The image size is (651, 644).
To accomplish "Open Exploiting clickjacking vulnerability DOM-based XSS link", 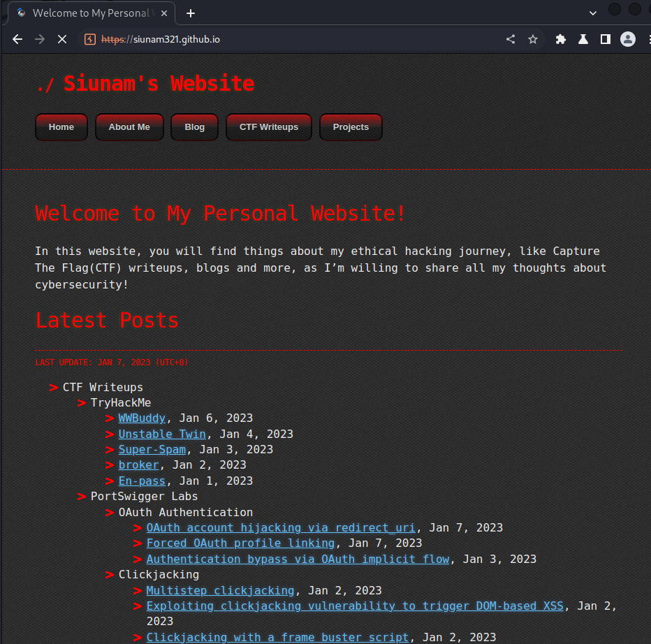I will [355, 606].
